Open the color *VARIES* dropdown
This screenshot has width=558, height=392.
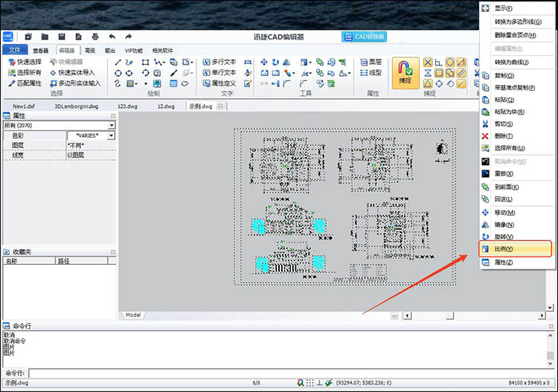click(112, 135)
